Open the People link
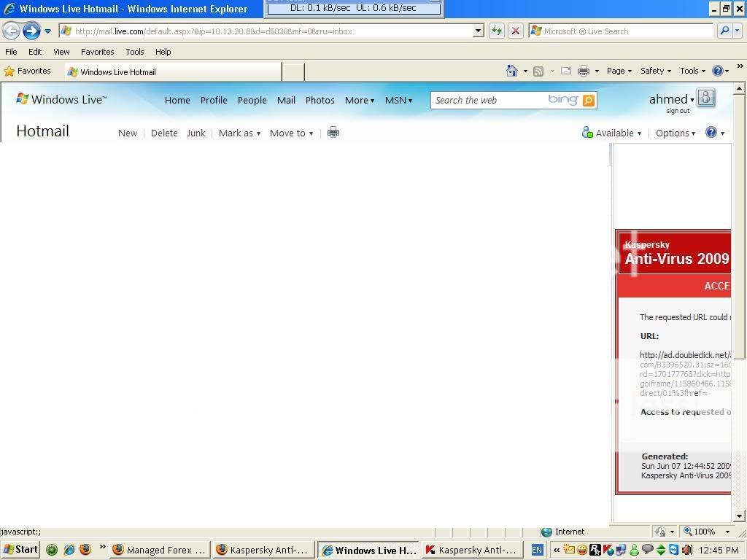 252,100
